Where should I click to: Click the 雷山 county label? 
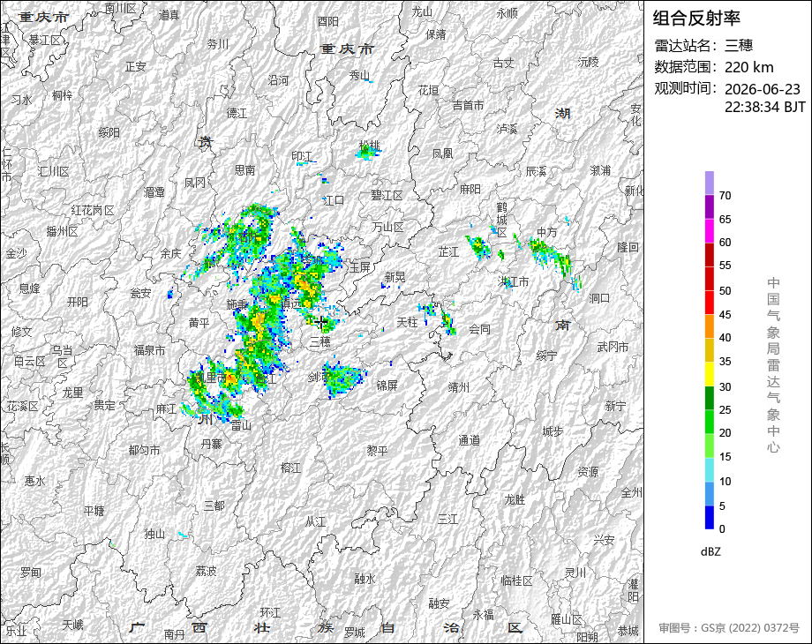(241, 425)
